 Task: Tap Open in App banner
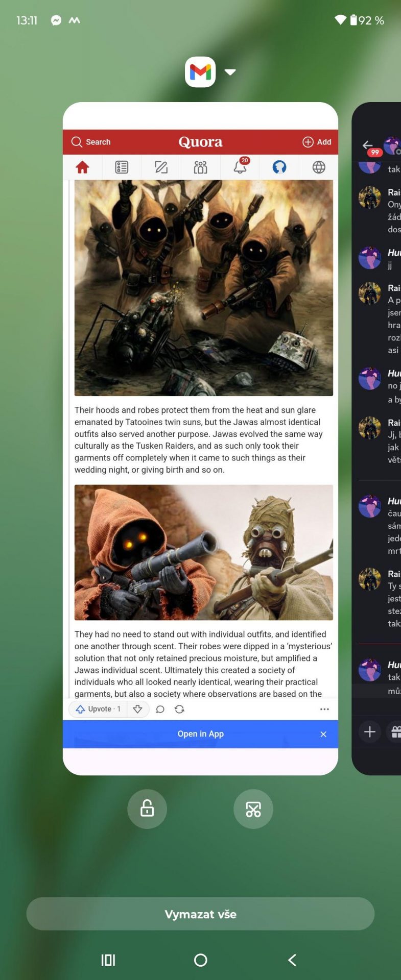point(200,734)
